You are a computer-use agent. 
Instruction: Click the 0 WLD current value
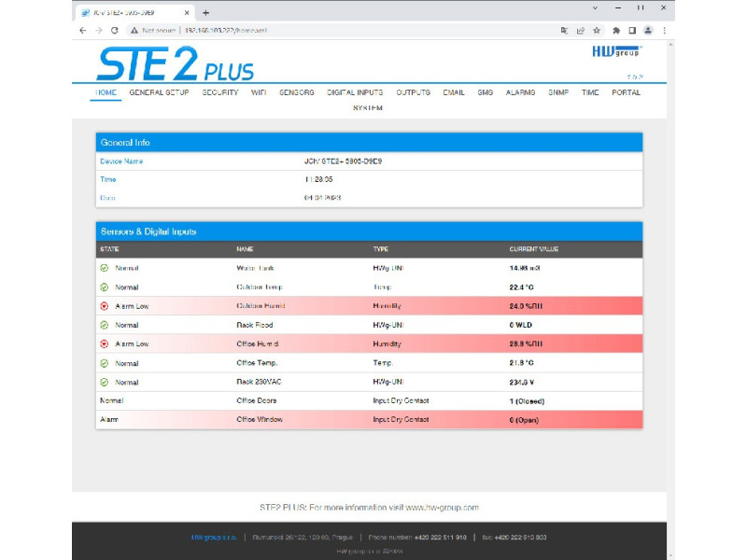521,325
